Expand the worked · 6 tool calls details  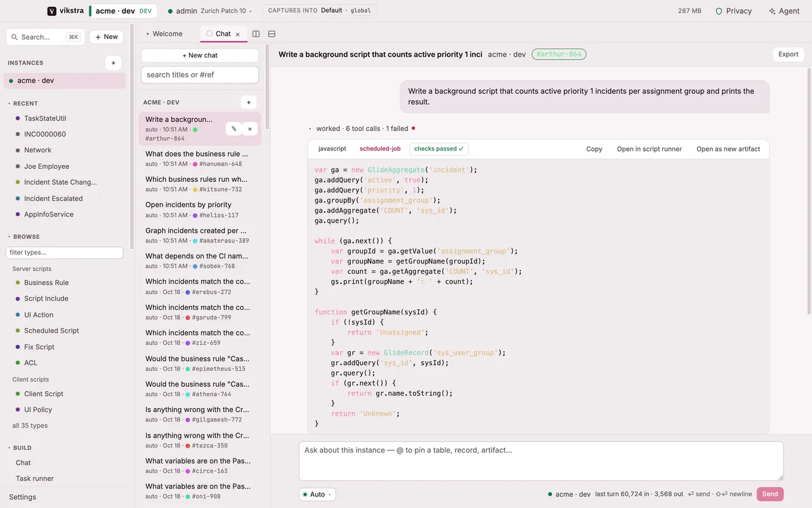tap(362, 128)
